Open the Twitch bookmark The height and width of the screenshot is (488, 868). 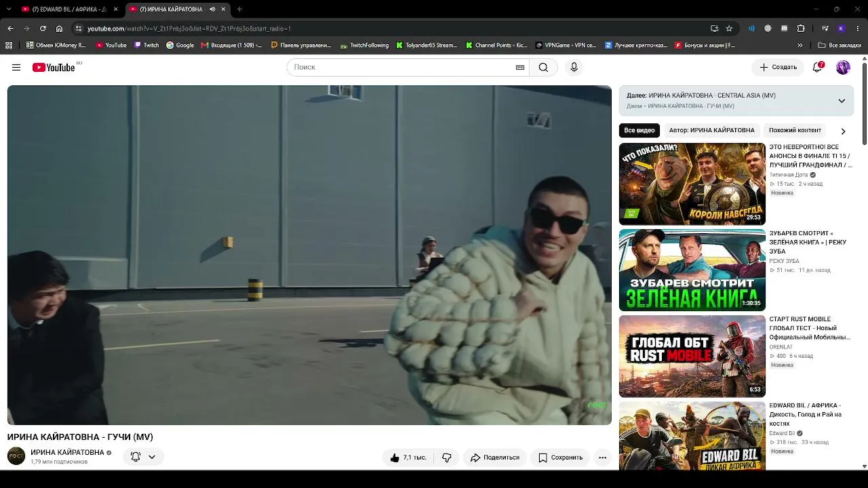pos(146,45)
